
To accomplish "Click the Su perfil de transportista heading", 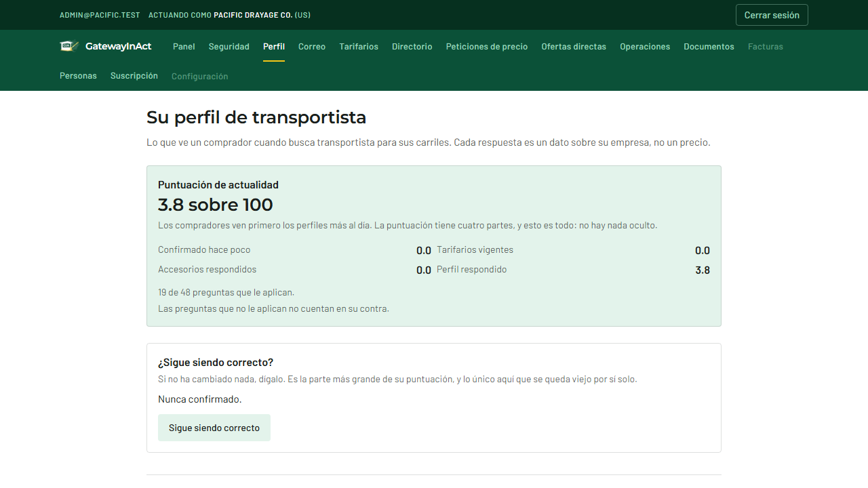I will pyautogui.click(x=256, y=118).
